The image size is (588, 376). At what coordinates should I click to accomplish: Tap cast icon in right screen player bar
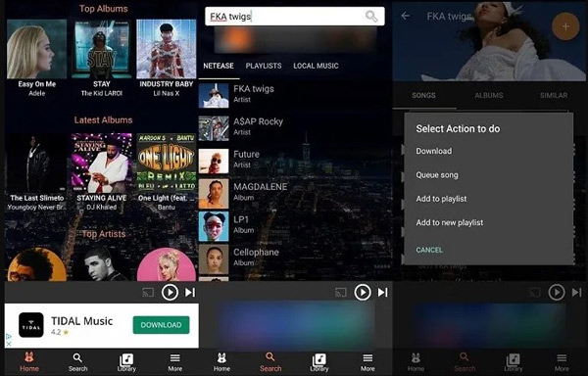pos(534,292)
